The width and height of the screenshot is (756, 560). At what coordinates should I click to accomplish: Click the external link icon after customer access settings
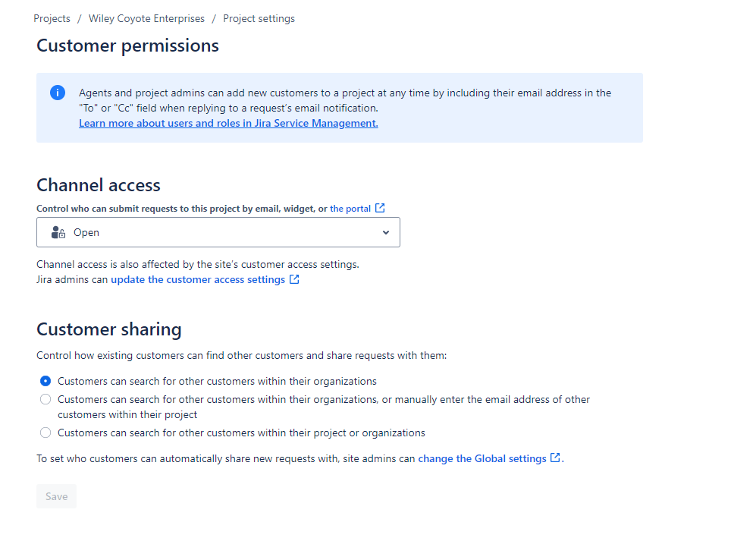point(294,279)
